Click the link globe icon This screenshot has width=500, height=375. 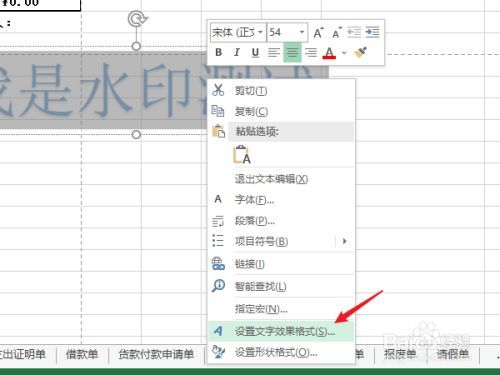click(218, 264)
